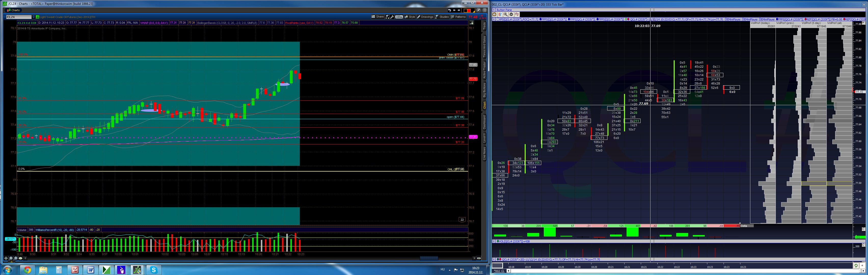The height and width of the screenshot is (275, 868).
Task: Select the Charts tab in thinkorswim
Action: coord(13,10)
